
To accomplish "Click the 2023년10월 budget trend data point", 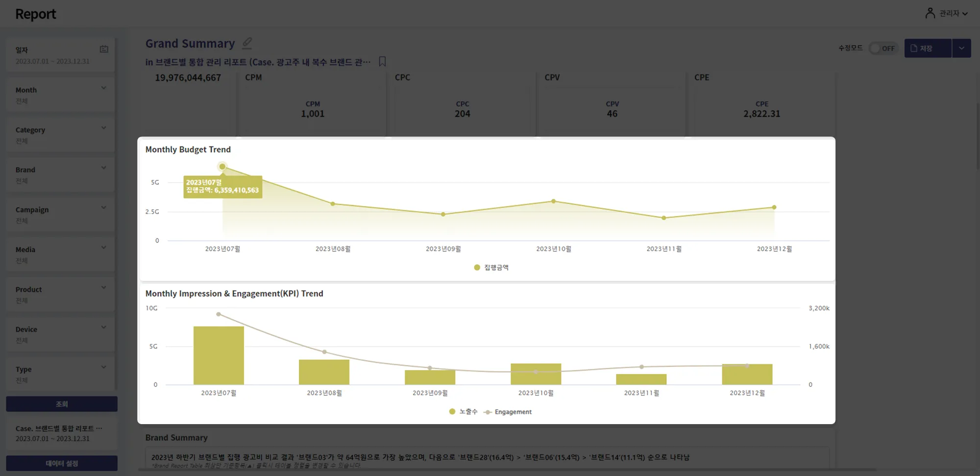I will (554, 201).
